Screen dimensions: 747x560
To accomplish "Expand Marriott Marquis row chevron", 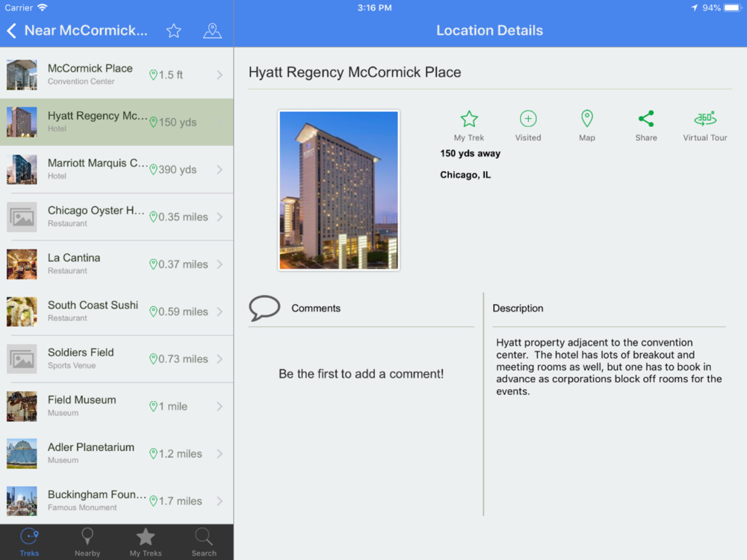I will tap(220, 169).
